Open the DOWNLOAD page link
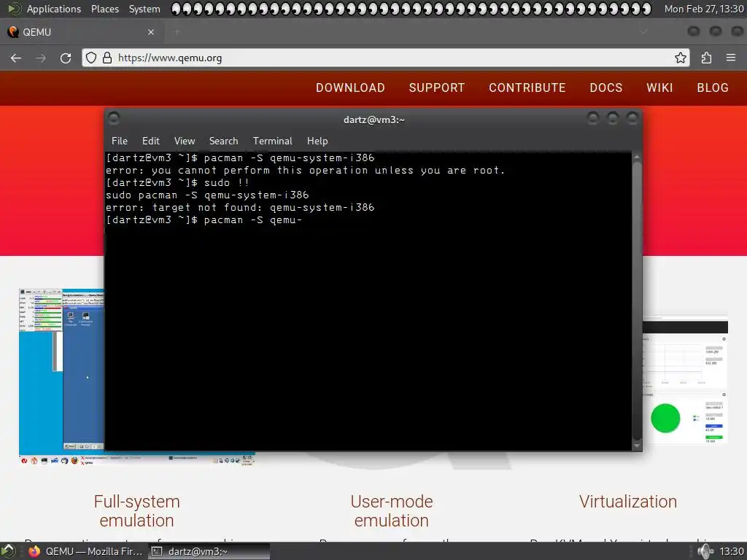The width and height of the screenshot is (747, 560). coord(350,87)
